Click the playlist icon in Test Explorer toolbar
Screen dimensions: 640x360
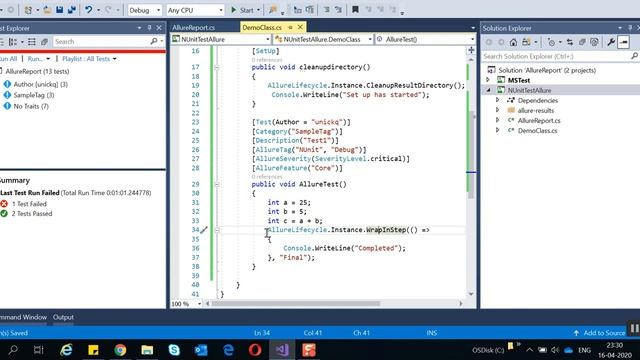click(44, 42)
